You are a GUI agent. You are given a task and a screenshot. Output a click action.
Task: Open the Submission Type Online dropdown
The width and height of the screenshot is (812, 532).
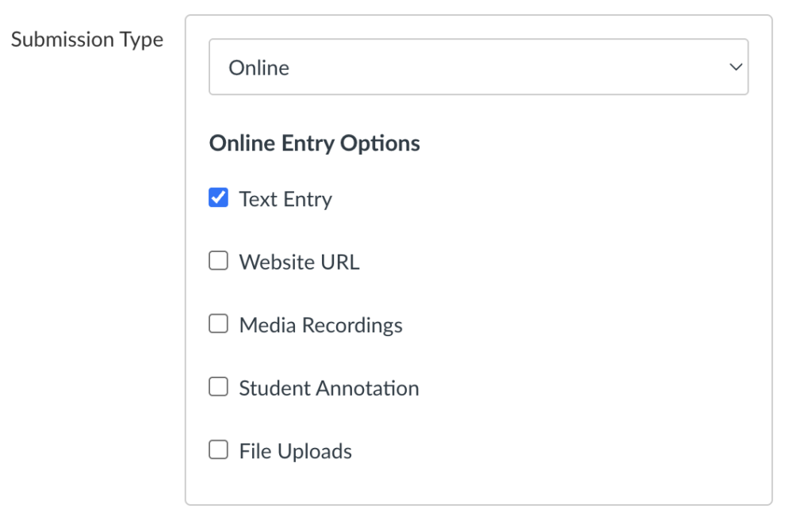(x=478, y=67)
